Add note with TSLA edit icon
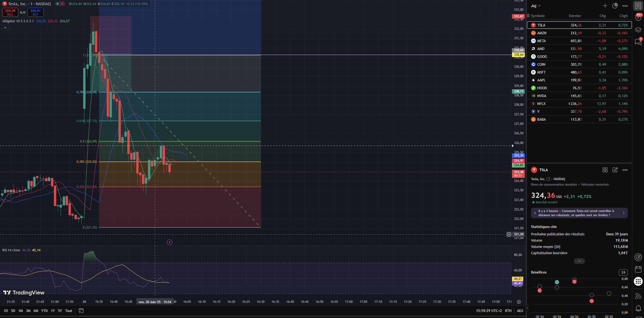Viewport: 644px width, 318px height. coord(615,170)
